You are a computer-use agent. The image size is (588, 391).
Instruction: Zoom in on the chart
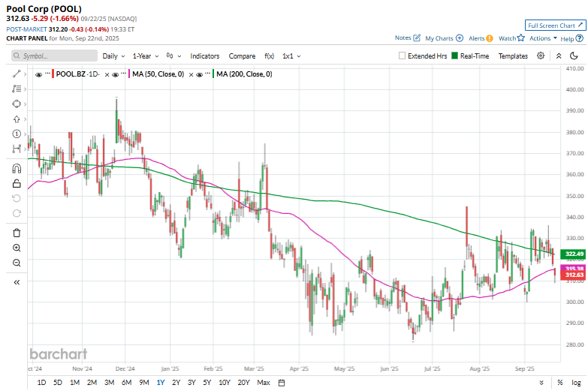pyautogui.click(x=17, y=248)
